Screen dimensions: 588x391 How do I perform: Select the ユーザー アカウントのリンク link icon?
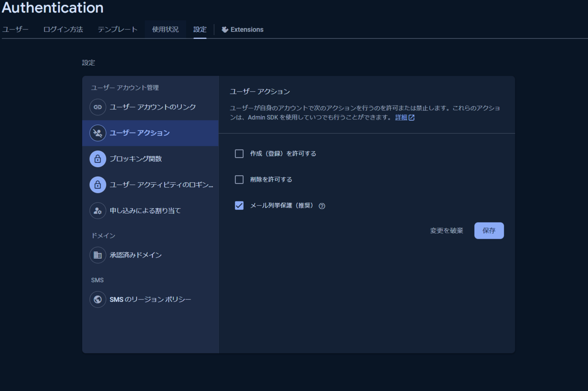(x=98, y=107)
